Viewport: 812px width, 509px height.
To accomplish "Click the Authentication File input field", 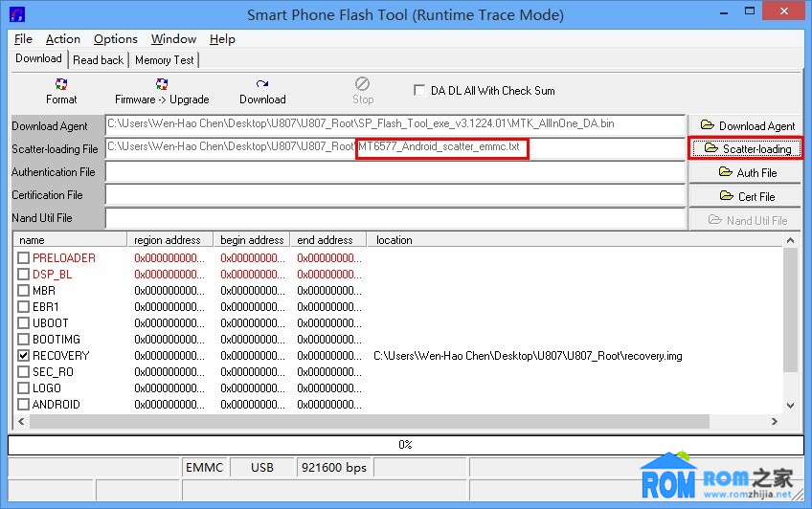I will tap(395, 172).
